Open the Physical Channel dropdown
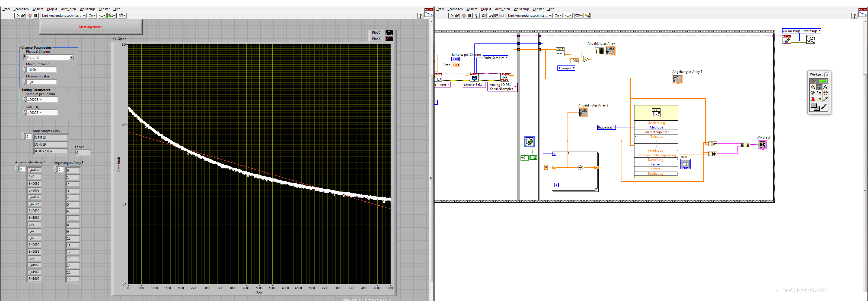Screen dimensions: 868x301 pyautogui.click(x=71, y=58)
